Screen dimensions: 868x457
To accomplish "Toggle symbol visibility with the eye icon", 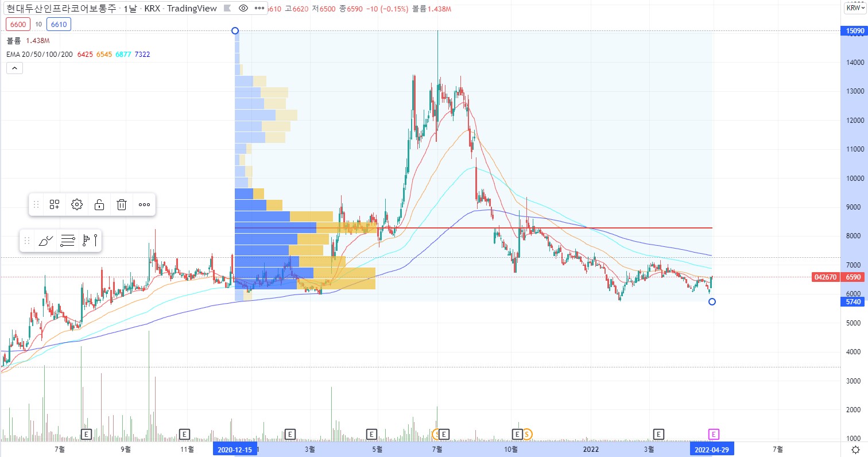I will coord(243,9).
